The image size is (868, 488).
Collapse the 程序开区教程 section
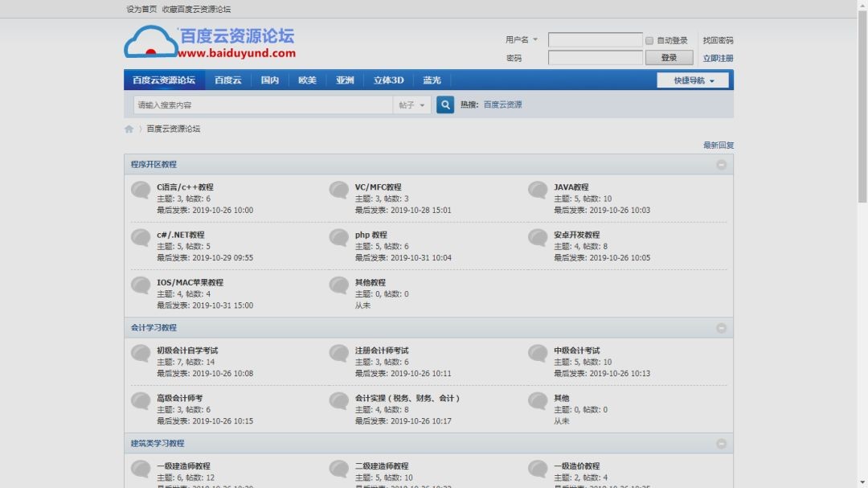721,165
